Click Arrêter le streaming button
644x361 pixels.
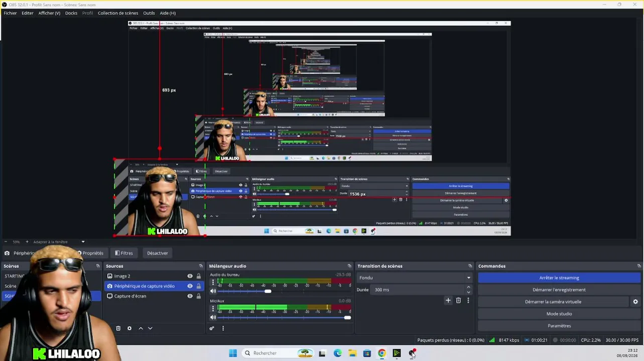click(559, 278)
